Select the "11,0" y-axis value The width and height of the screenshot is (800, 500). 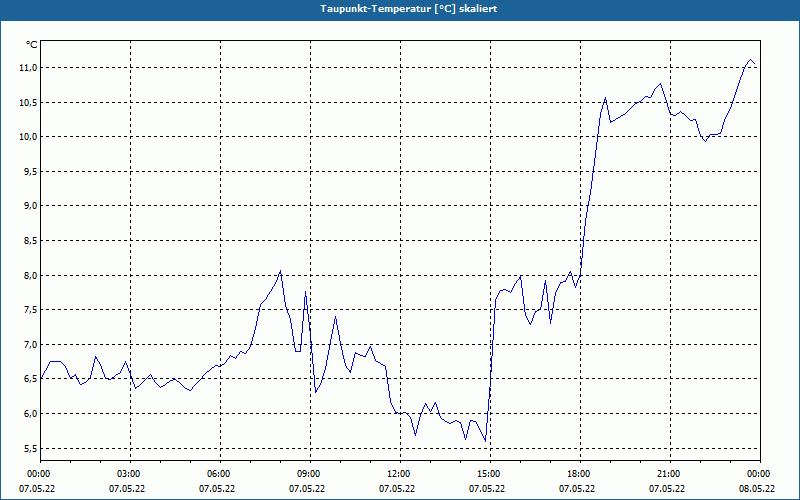[x=28, y=68]
